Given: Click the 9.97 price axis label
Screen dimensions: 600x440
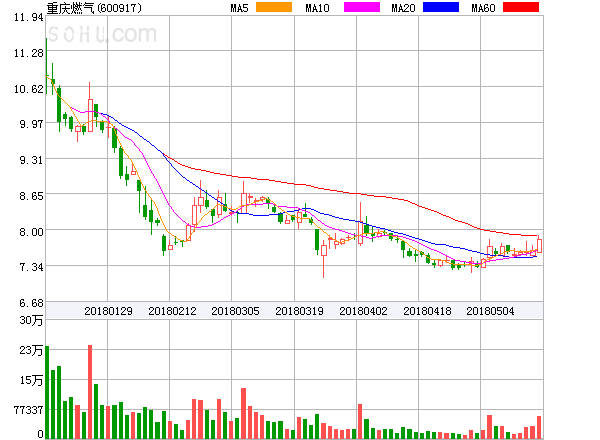Looking at the screenshot, I should tap(31, 124).
